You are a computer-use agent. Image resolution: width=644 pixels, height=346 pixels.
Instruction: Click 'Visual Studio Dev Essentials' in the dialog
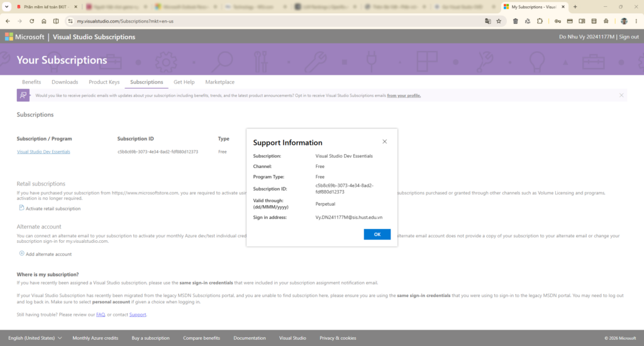(344, 156)
